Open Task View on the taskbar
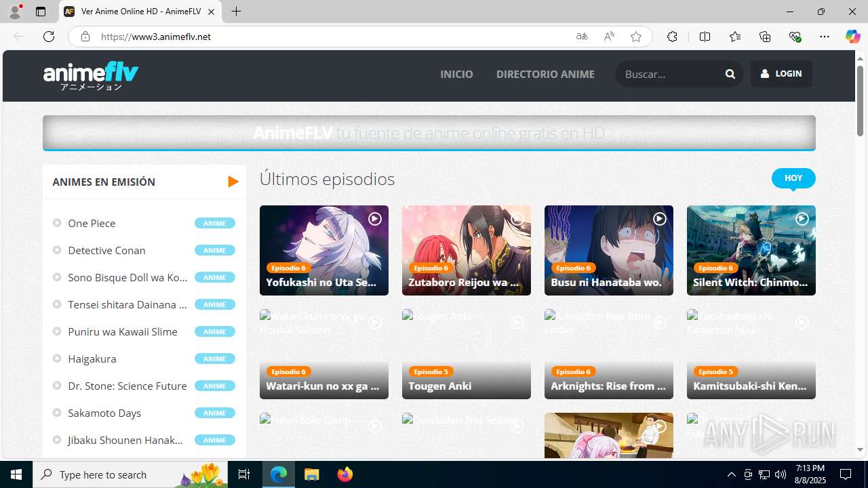This screenshot has width=868, height=488. [x=244, y=474]
